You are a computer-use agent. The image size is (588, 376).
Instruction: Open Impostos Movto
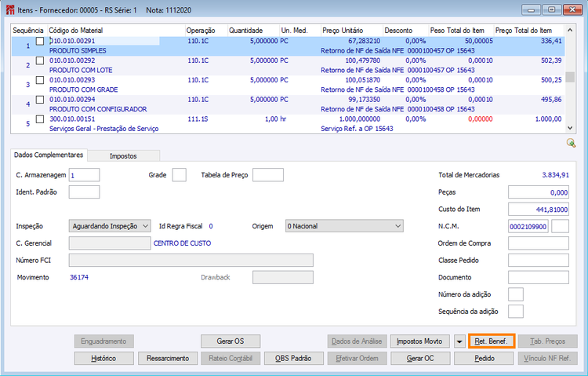(419, 341)
